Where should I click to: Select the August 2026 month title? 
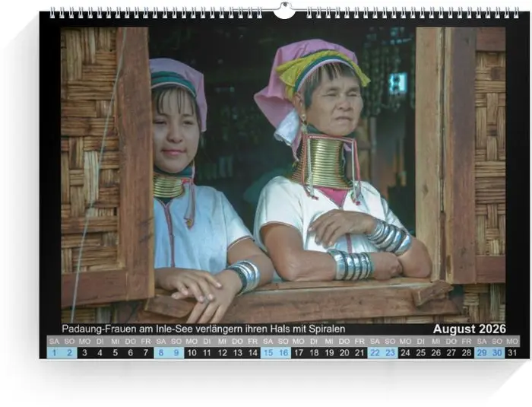[x=469, y=329]
